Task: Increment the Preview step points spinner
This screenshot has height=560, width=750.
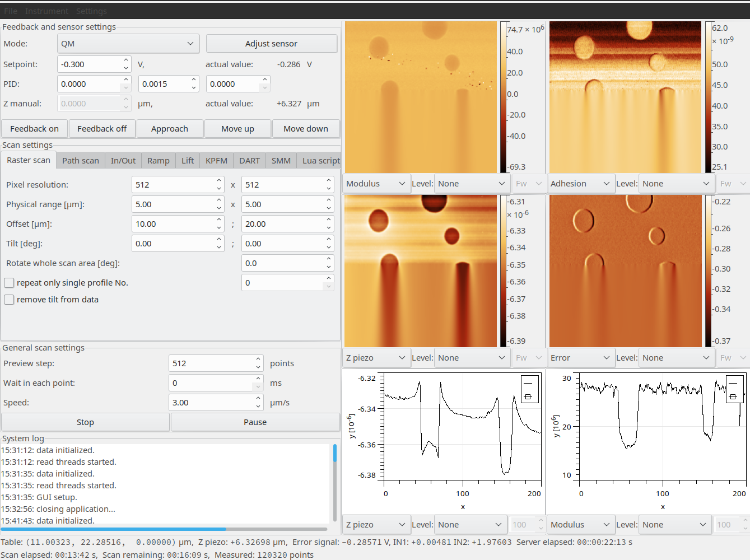Action: pos(258,360)
